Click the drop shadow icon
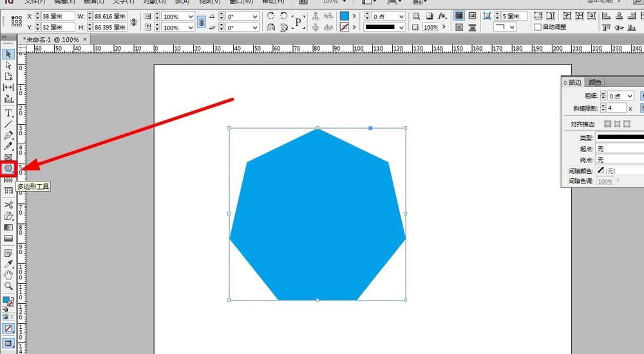This screenshot has width=644, height=354. (429, 16)
